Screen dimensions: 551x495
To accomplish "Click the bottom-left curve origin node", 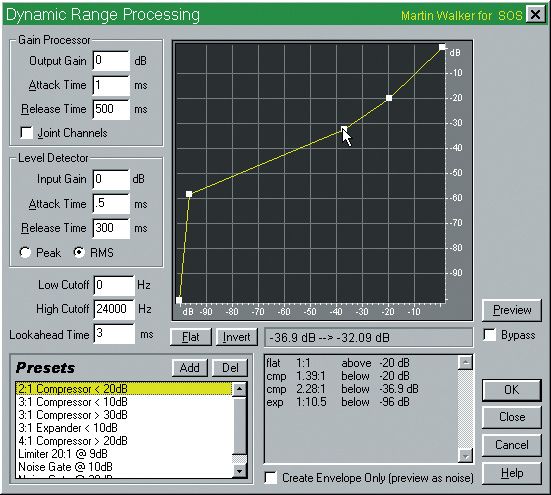I will (179, 300).
